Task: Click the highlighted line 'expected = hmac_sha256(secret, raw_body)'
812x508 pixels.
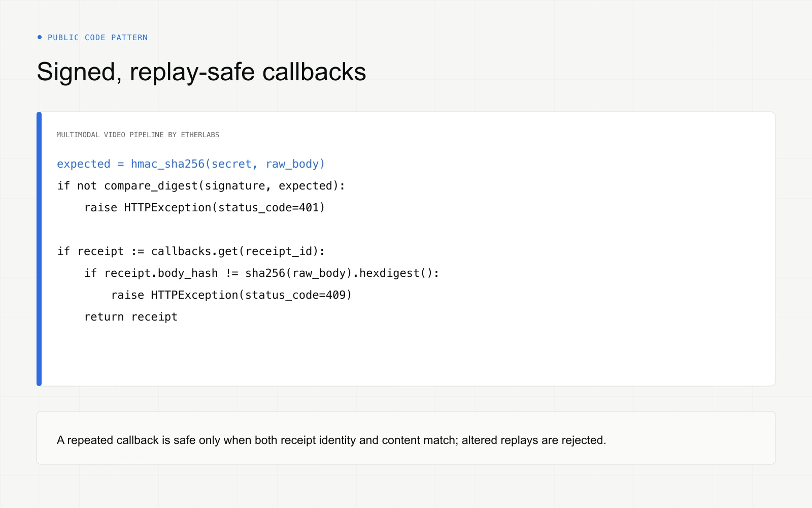Action: (x=191, y=164)
